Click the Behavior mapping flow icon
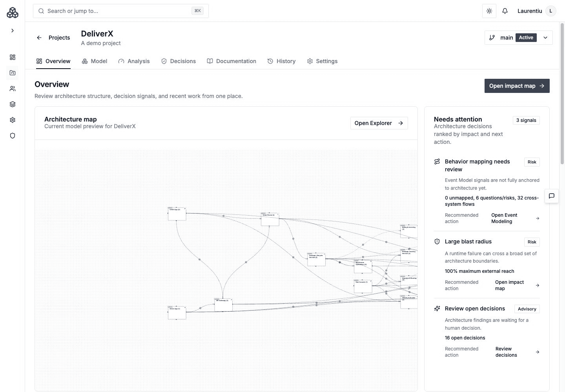Image resolution: width=565 pixels, height=392 pixels. (437, 162)
